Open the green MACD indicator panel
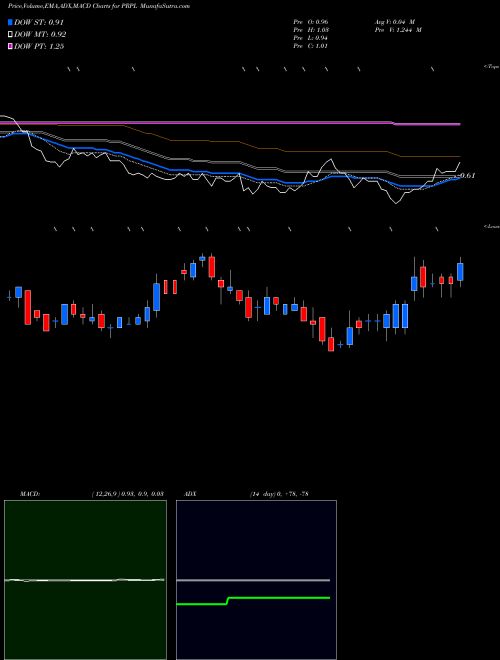This screenshot has width=500, height=660. pos(85,580)
